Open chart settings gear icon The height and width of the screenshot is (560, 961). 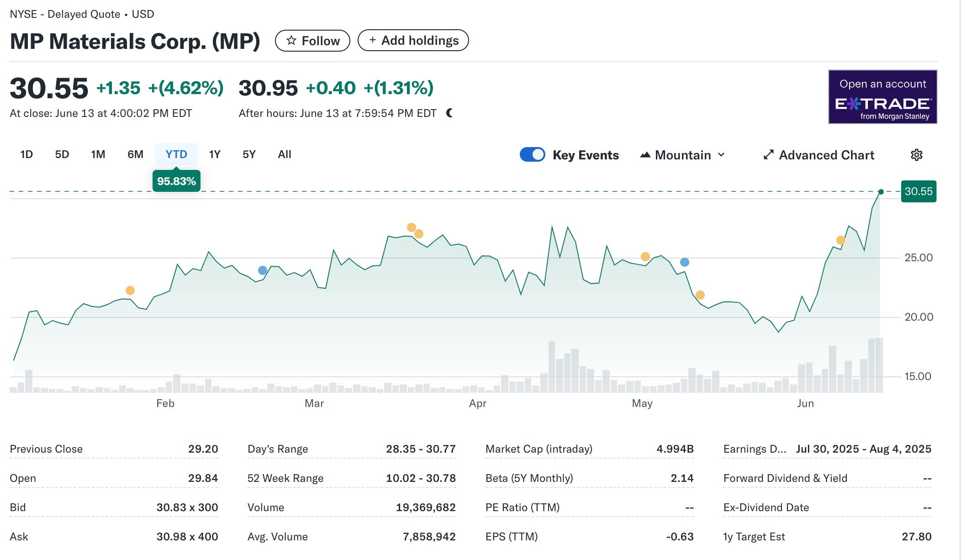[x=916, y=155]
